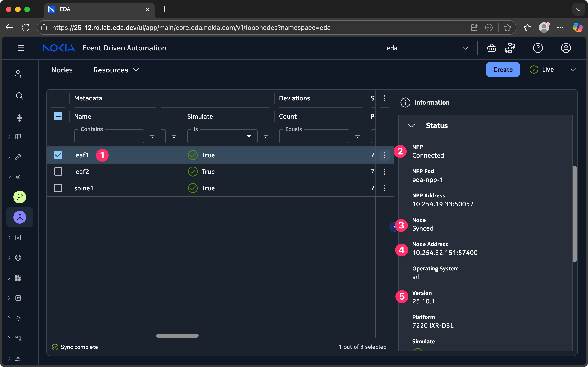Expand the Live mode dropdown
The height and width of the screenshot is (367, 588).
(x=573, y=70)
